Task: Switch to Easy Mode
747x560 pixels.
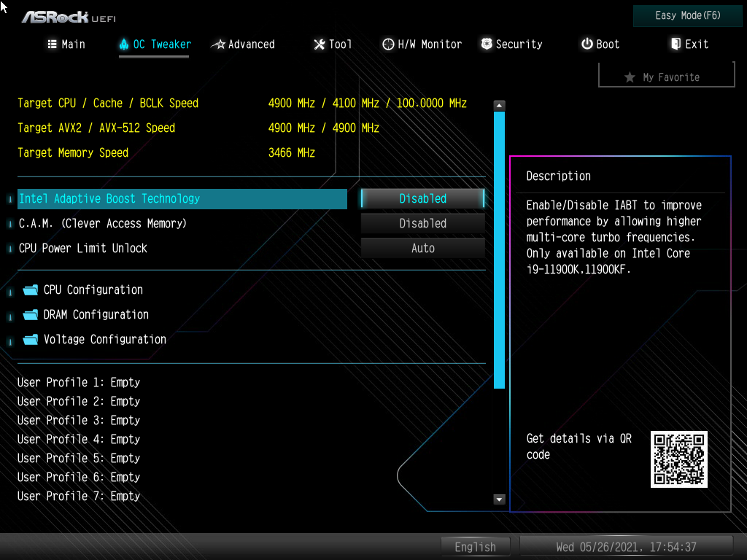Action: (x=686, y=15)
